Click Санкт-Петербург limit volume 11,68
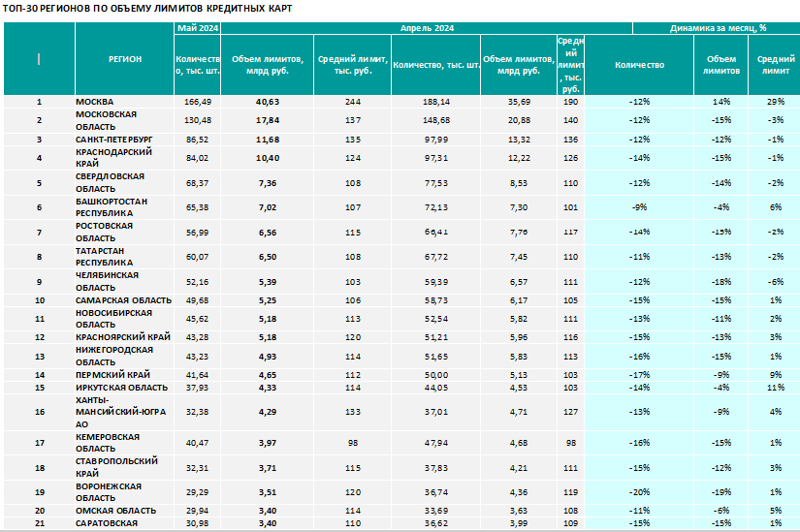The image size is (800, 532). 268,140
